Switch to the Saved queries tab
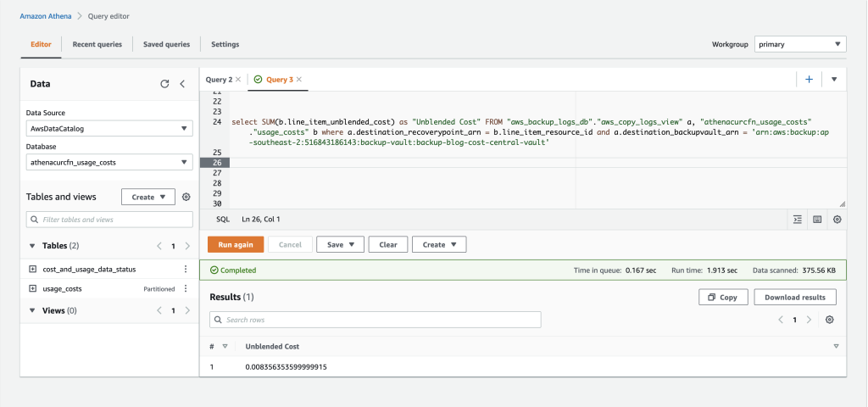868x407 pixels. 166,44
